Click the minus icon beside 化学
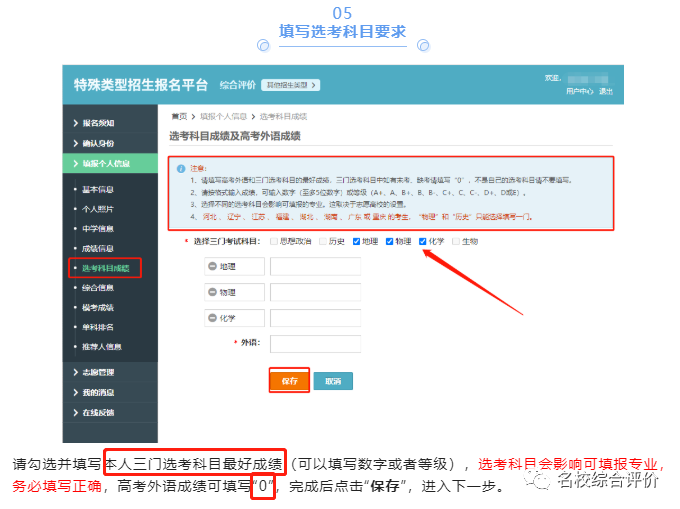This screenshot has height=509, width=680. coord(212,318)
